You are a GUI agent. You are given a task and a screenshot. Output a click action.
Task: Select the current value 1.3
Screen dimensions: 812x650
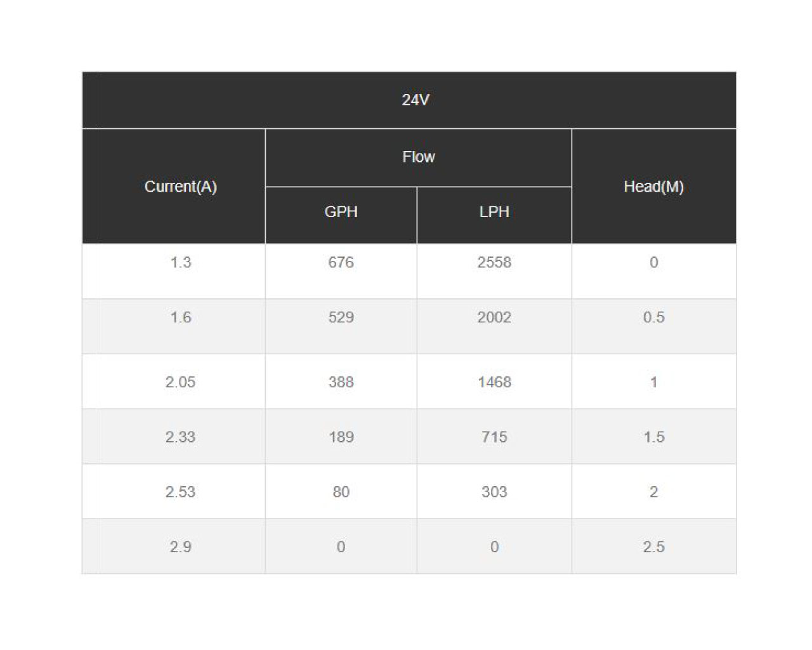tap(181, 262)
